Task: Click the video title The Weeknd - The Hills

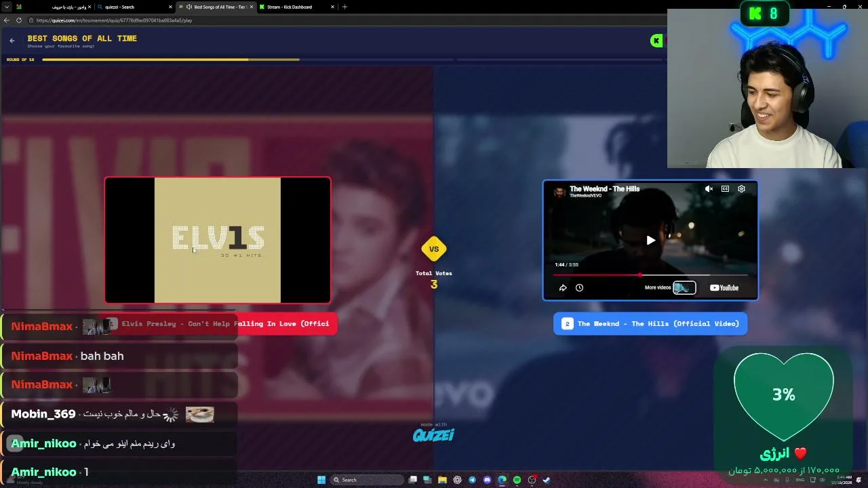Action: pyautogui.click(x=604, y=188)
